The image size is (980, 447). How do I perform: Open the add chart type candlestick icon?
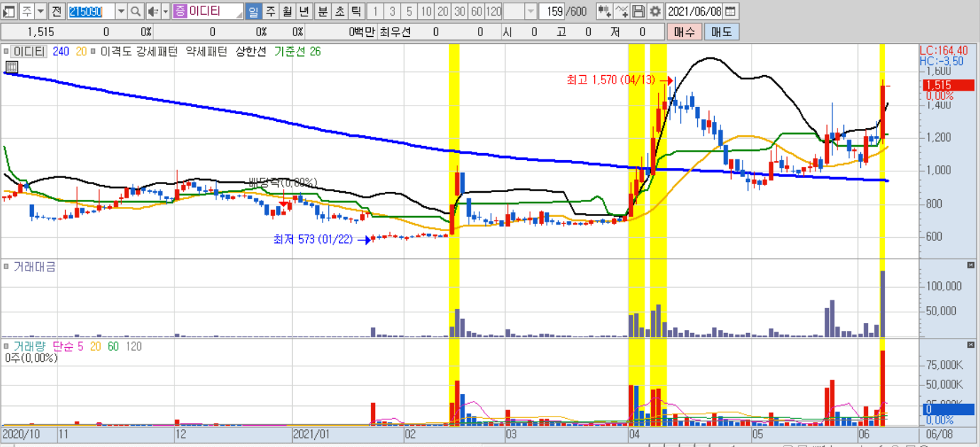pyautogui.click(x=603, y=11)
